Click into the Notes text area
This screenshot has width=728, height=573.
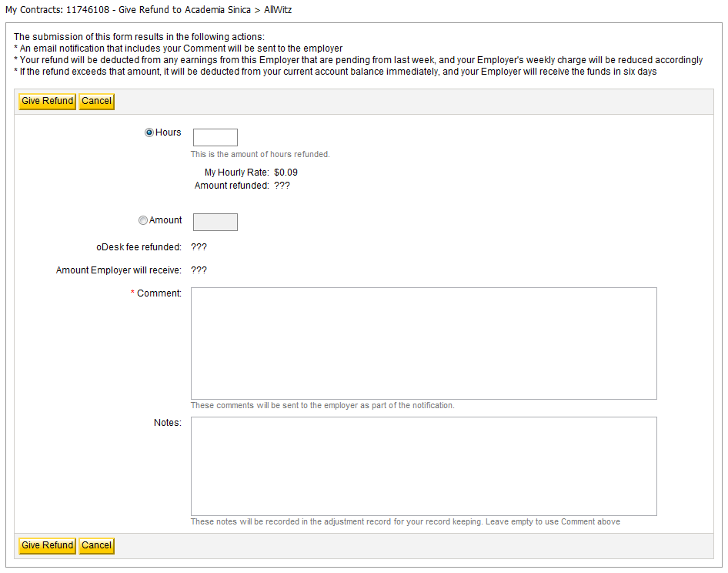(x=423, y=466)
